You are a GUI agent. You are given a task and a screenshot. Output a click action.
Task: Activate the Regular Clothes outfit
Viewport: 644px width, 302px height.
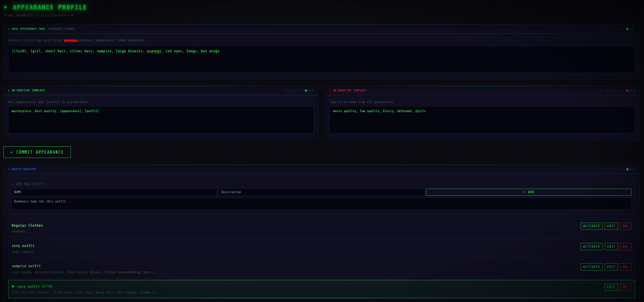click(591, 226)
